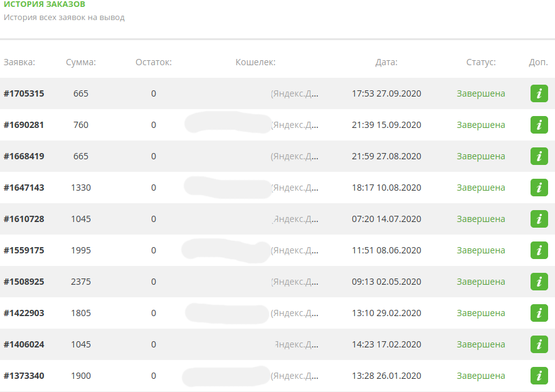
Task: Click info icon for order #1422903
Action: (539, 313)
